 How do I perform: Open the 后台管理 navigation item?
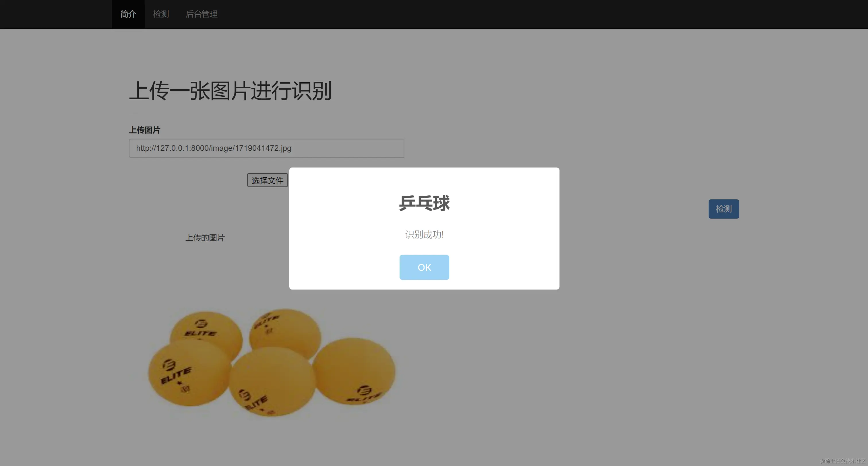tap(201, 14)
